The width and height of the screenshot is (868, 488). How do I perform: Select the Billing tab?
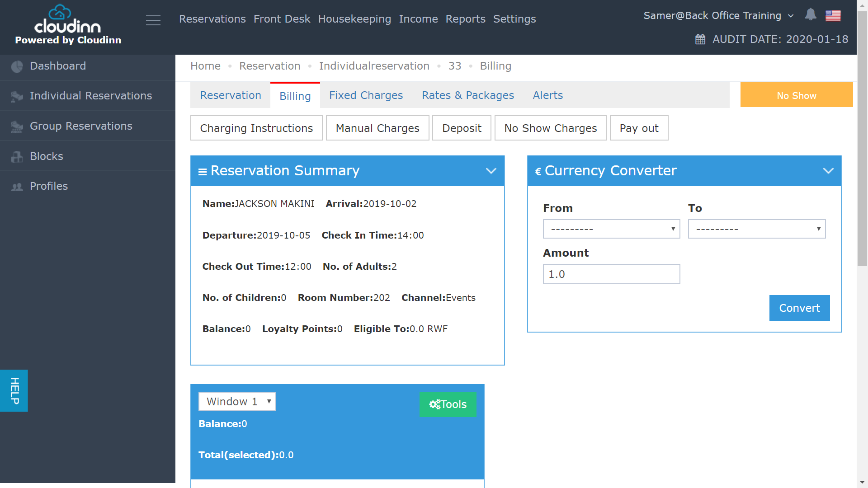pos(295,96)
